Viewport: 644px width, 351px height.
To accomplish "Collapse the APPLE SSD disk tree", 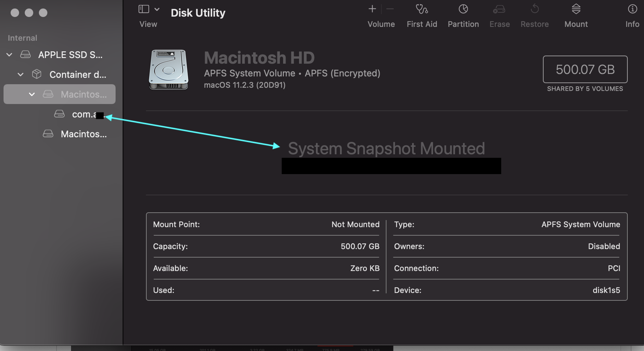I will click(10, 55).
